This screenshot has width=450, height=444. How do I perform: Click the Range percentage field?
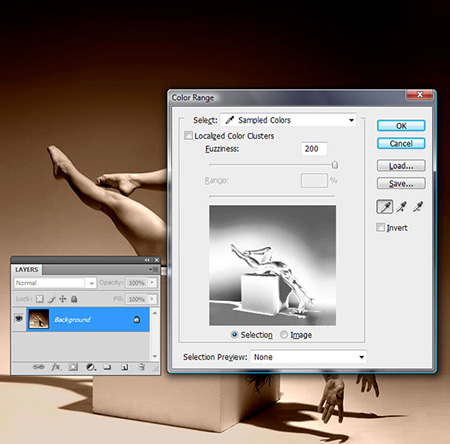pos(314,181)
